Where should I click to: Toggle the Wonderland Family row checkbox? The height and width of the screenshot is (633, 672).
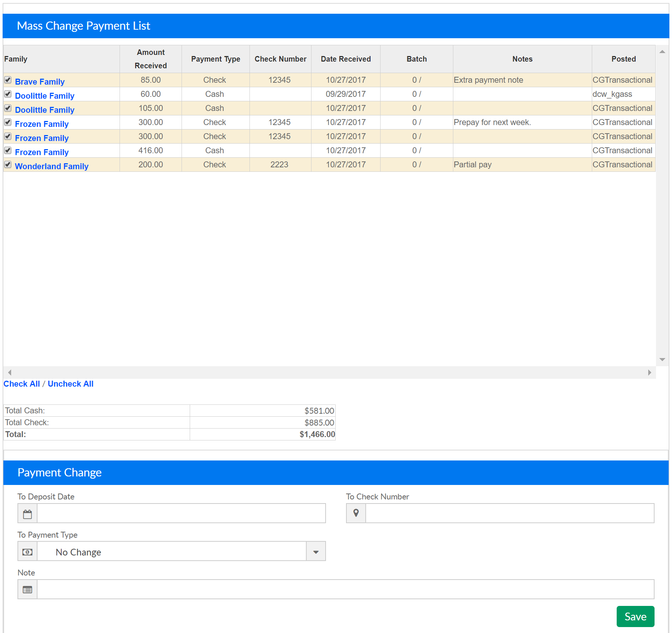tap(8, 165)
